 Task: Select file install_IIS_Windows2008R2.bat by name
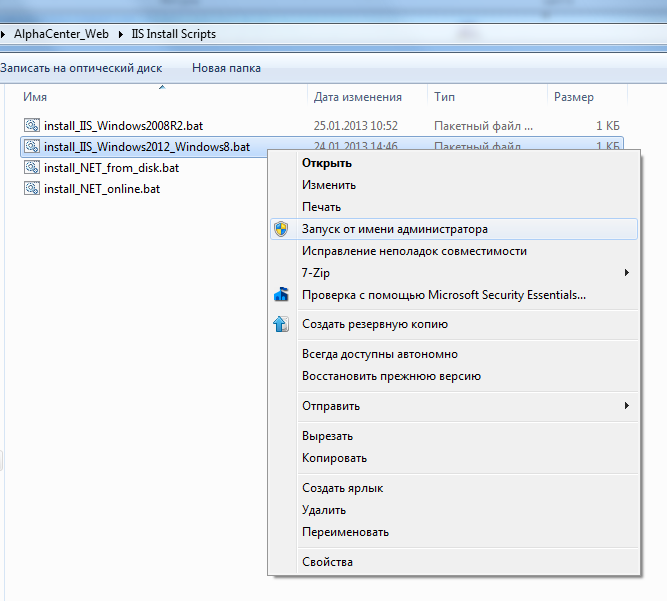point(123,126)
